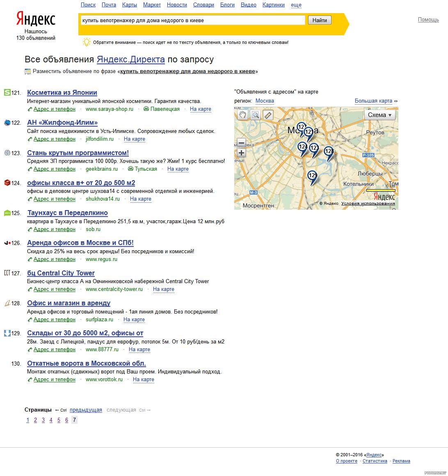
Task: Click favicon of ad 125 Таунхаус в Переделкино
Action: coord(7,213)
